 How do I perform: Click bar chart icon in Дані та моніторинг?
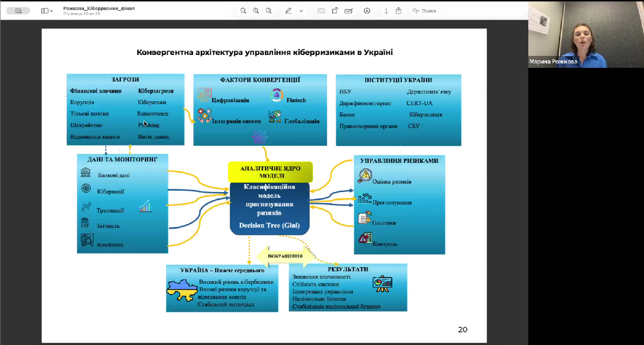pos(145,206)
